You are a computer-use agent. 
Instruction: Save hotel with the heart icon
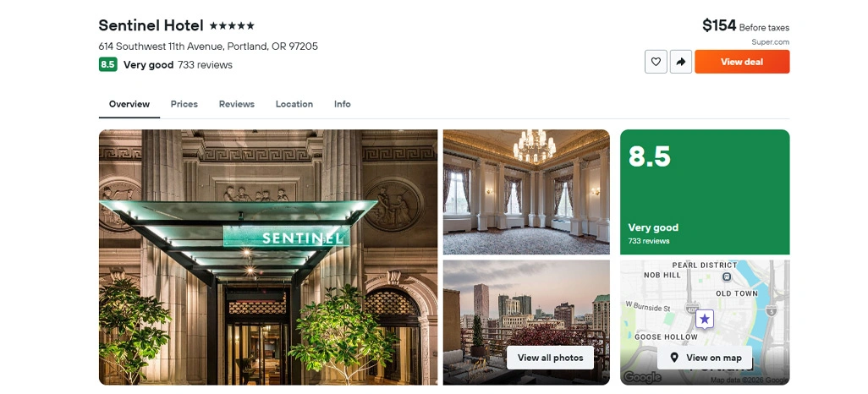[656, 62]
